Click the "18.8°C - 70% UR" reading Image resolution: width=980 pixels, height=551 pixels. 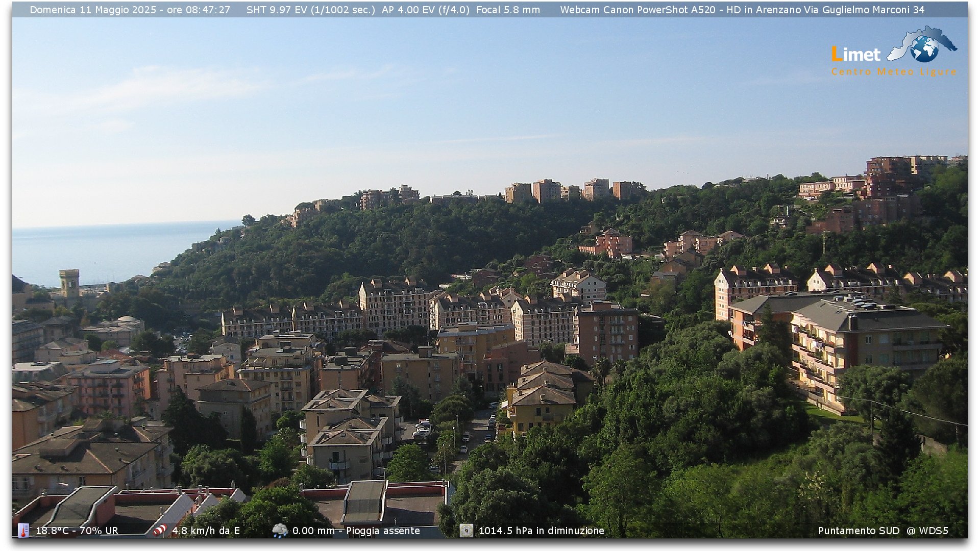point(77,531)
